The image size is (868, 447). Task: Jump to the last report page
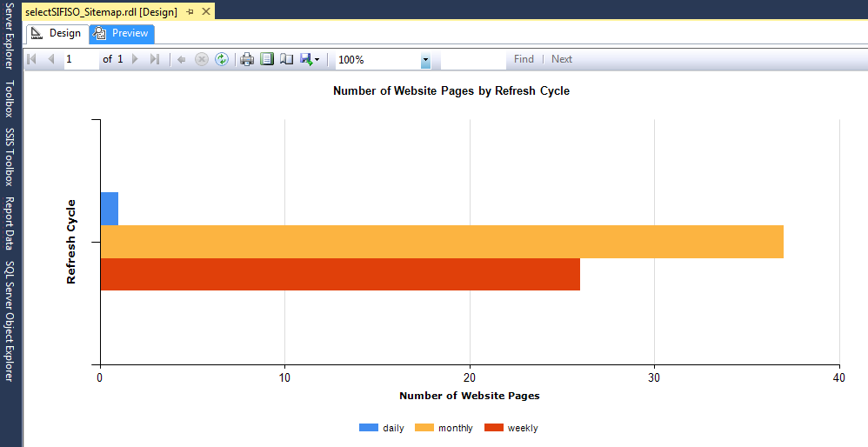(x=155, y=59)
